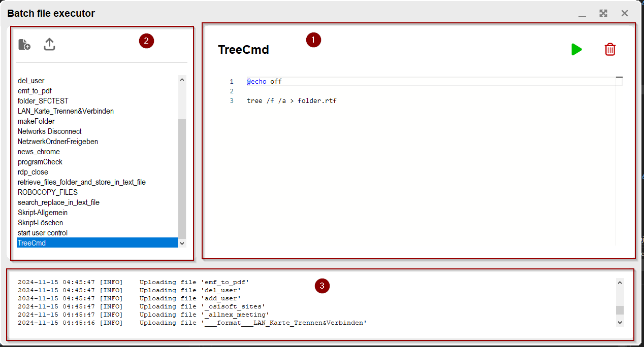Click the upload files icon
This screenshot has height=347, width=644.
[x=49, y=45]
